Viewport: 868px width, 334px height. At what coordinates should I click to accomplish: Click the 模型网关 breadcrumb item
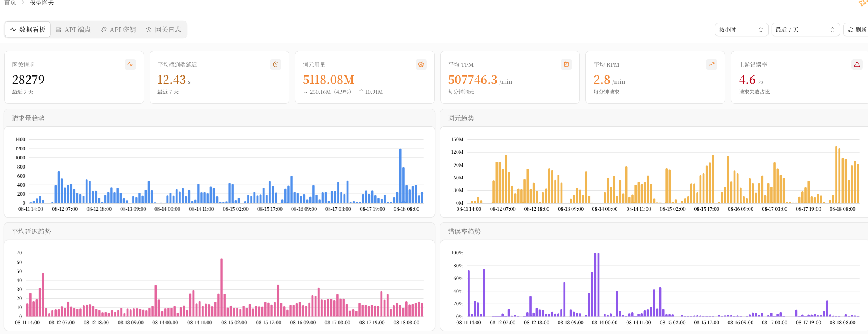coord(42,3)
